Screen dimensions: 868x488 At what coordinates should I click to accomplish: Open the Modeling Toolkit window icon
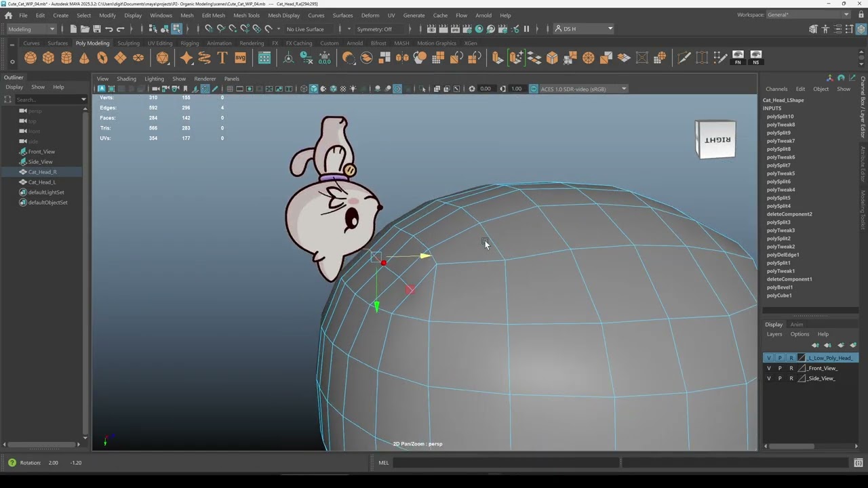(x=264, y=58)
